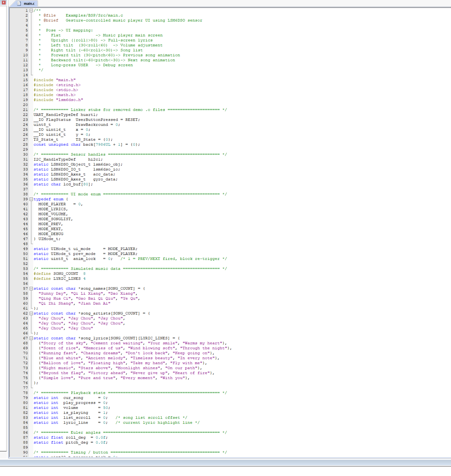451x476 pixels.
Task: Collapse the song_names array fold marker
Action: coord(31,289)
